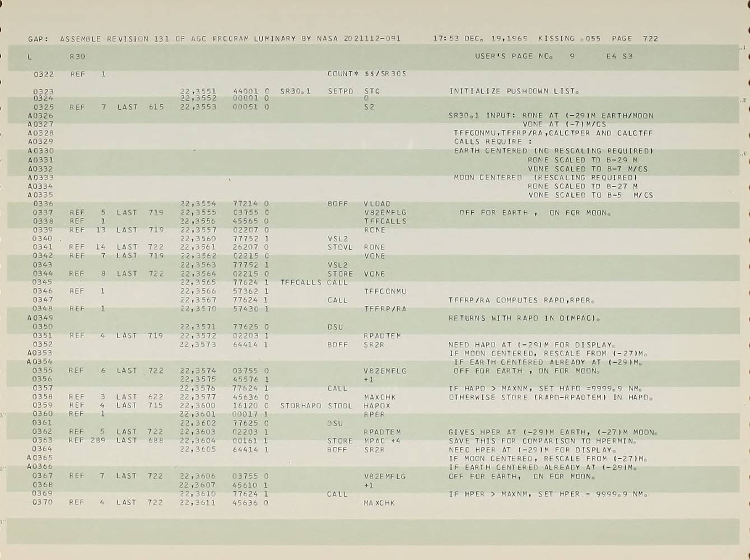Click line number '0370'
Image resolution: width=750 pixels, height=560 pixels.
(x=43, y=502)
